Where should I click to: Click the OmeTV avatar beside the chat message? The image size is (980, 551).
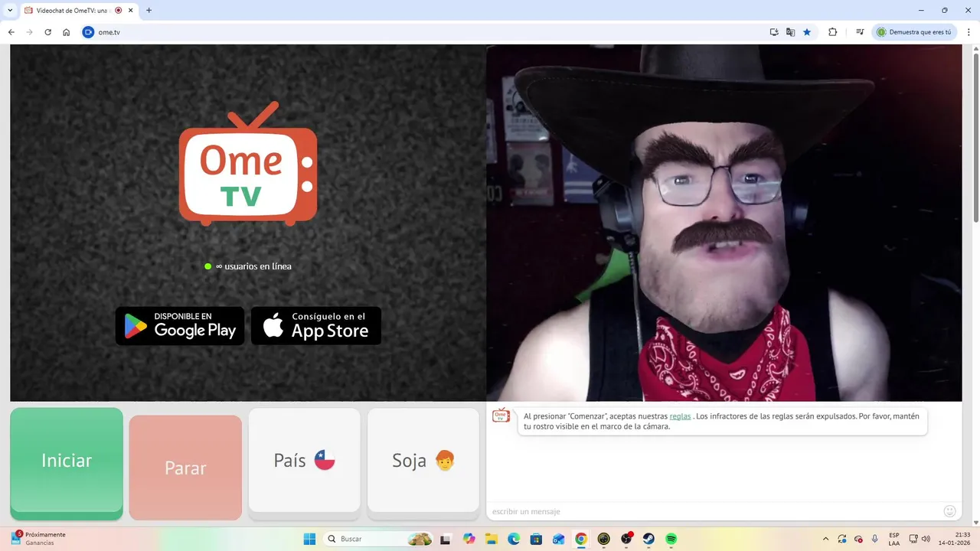point(501,416)
